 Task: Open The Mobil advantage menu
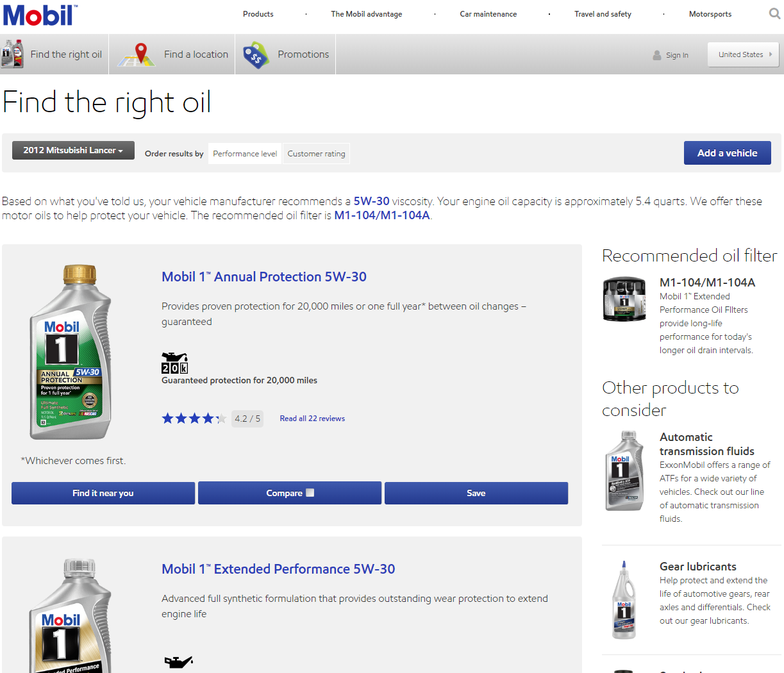[x=367, y=14]
